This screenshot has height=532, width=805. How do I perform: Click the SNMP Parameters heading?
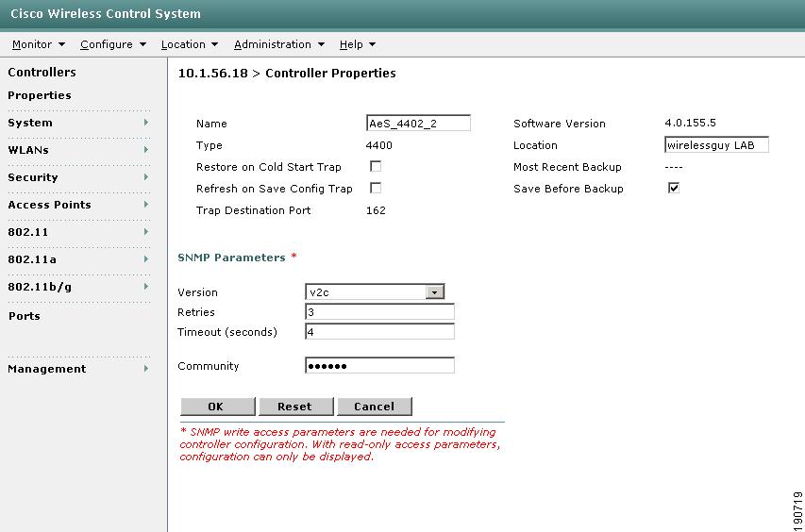231,258
